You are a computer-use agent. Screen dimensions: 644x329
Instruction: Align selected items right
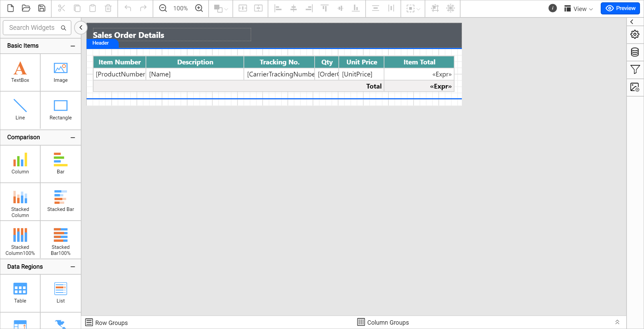(309, 8)
